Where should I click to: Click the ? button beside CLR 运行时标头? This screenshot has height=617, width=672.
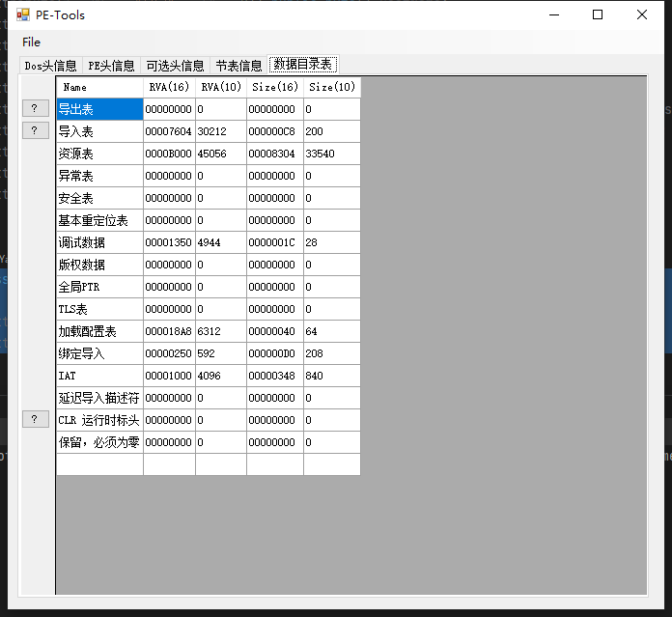(36, 419)
